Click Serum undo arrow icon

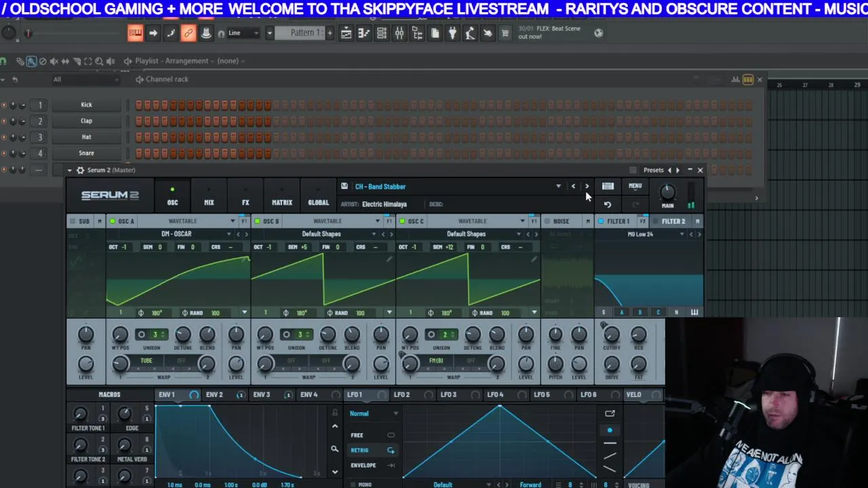pos(608,205)
